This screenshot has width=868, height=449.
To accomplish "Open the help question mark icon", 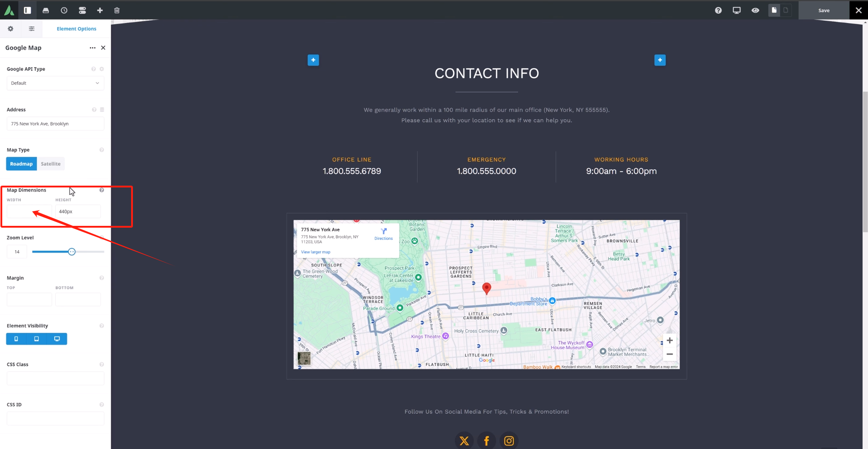I will point(718,10).
